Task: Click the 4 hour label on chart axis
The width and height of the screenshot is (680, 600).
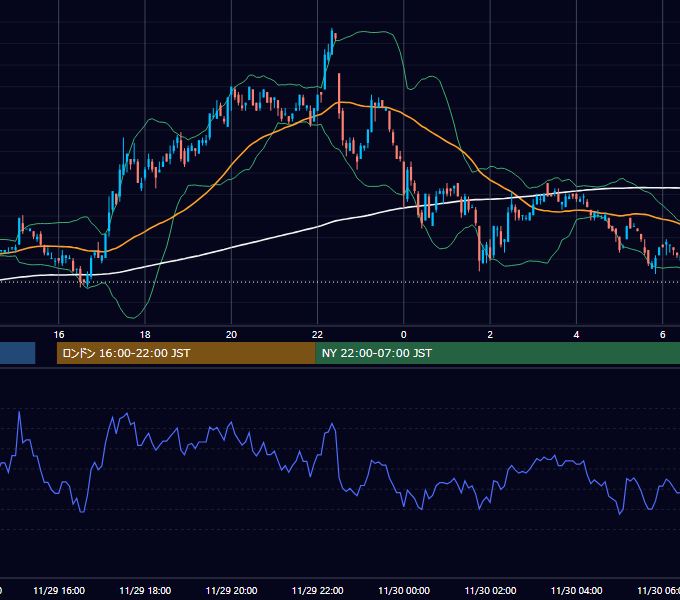Action: tap(576, 334)
